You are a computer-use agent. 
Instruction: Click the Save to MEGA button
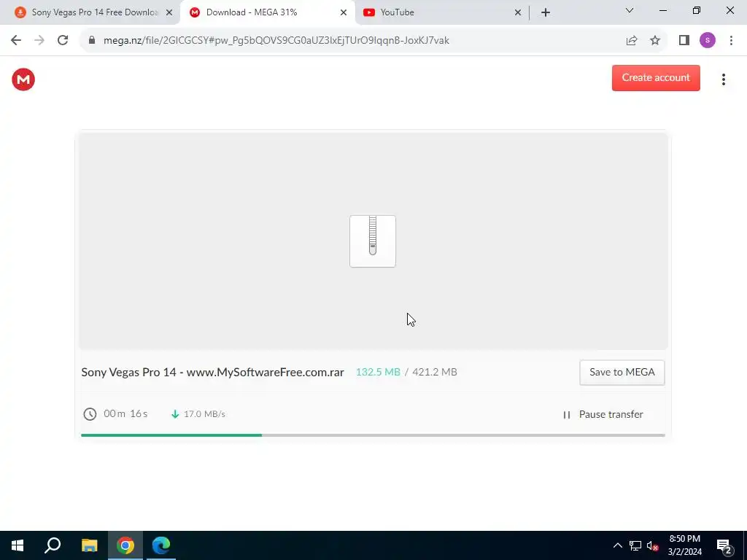[x=622, y=373]
